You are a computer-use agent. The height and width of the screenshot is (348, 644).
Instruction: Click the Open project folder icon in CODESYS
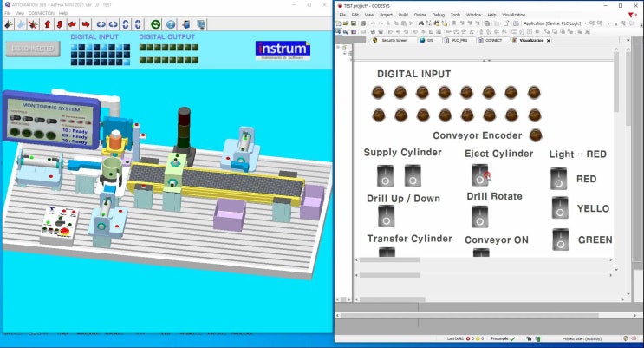click(346, 23)
